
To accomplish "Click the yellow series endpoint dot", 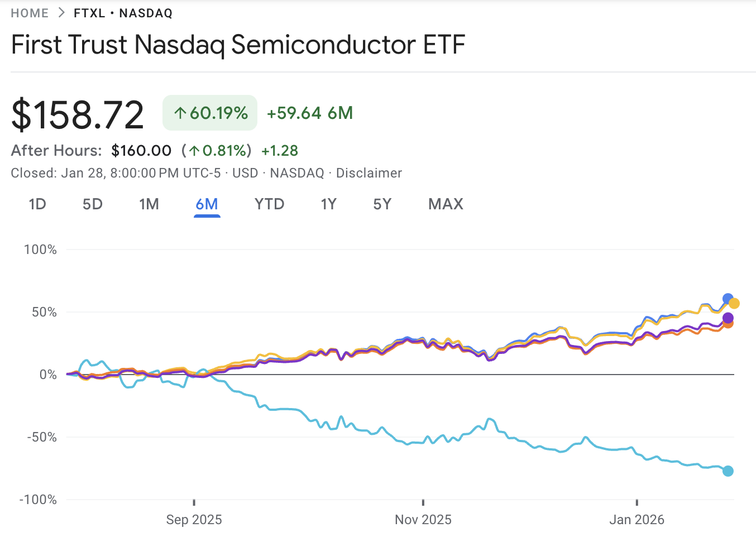I will tap(735, 303).
